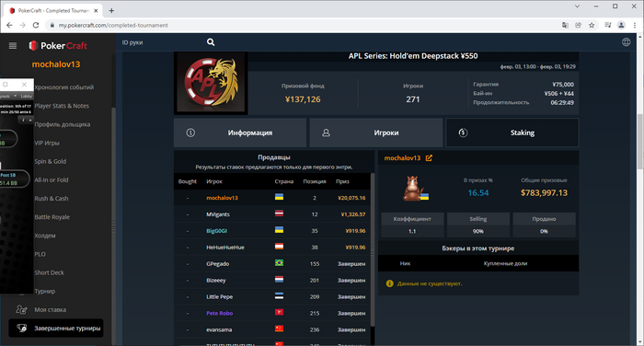Viewport: 644px width, 346px height.
Task: Select Завершенные турниры in the sidebar
Action: 56,328
